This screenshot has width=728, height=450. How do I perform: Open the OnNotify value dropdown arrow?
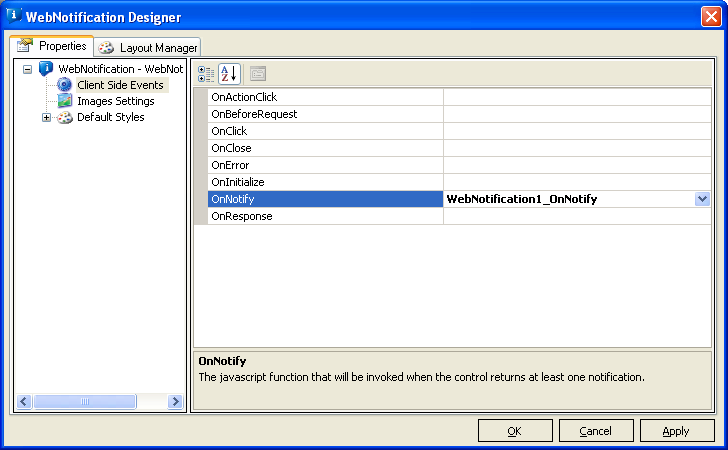tap(702, 199)
